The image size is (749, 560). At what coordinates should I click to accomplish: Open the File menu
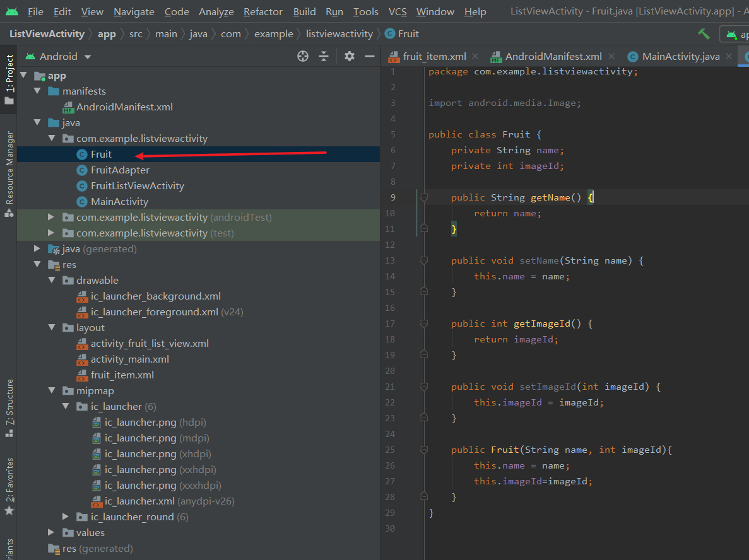tap(35, 11)
